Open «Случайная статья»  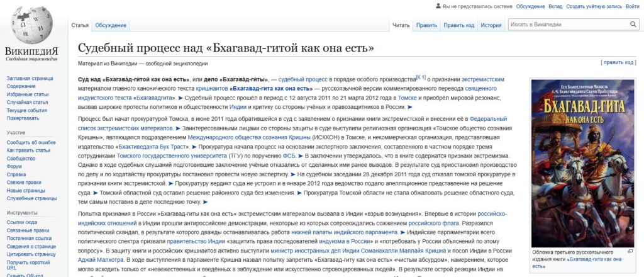(x=27, y=103)
